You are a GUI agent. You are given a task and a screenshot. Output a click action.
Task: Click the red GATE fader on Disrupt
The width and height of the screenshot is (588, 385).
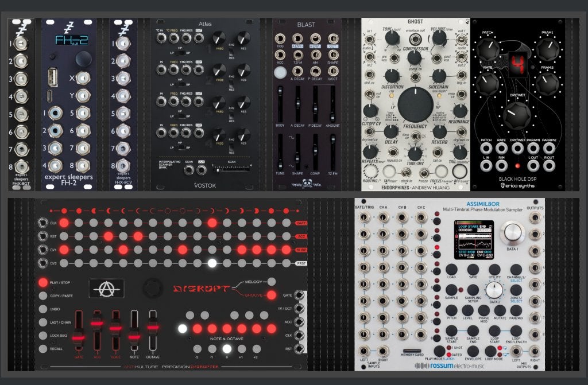(x=79, y=337)
